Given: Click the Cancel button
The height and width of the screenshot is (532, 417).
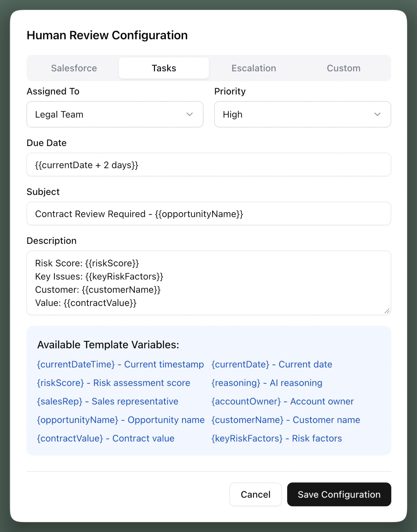Looking at the screenshot, I should click(255, 494).
